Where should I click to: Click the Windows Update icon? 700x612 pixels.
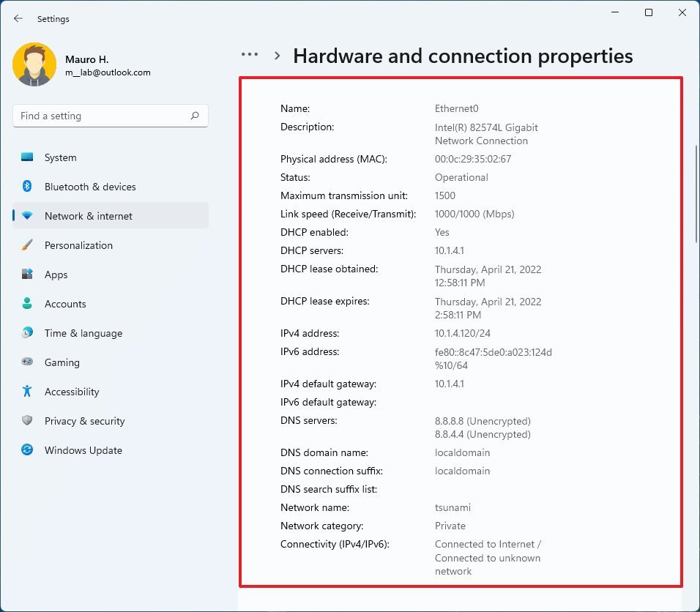tap(27, 450)
